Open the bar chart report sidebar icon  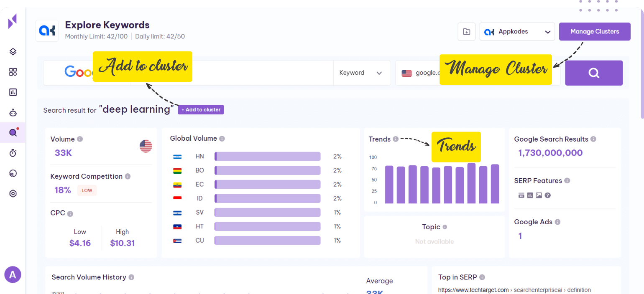13,92
